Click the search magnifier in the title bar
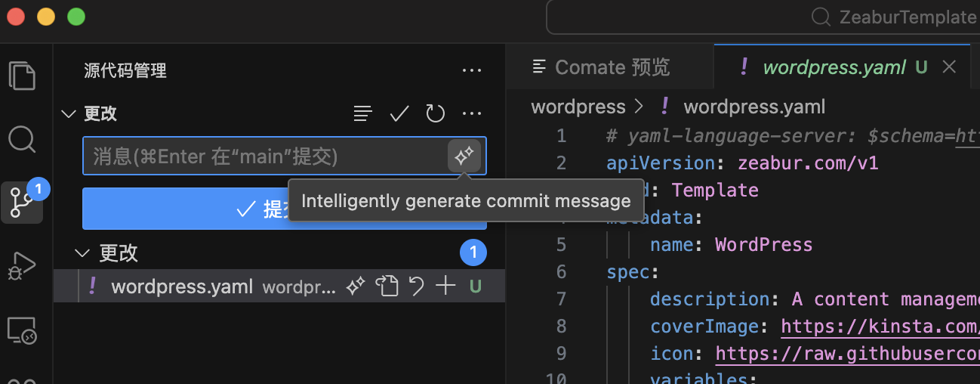980x384 pixels. click(821, 17)
